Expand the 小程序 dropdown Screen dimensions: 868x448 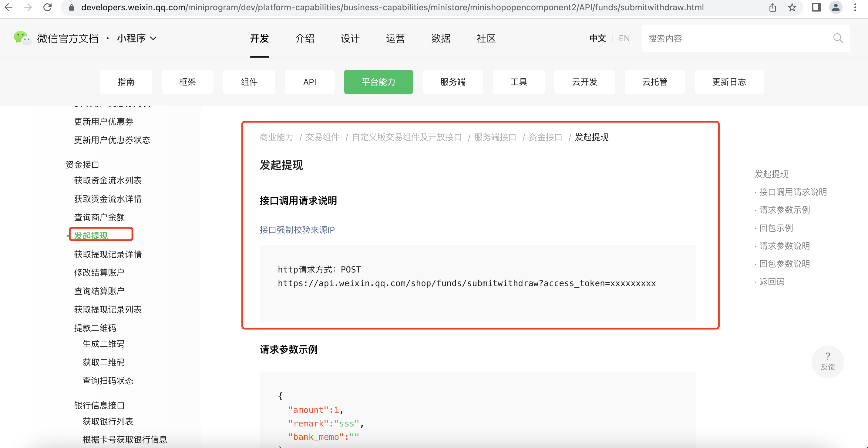tap(137, 38)
